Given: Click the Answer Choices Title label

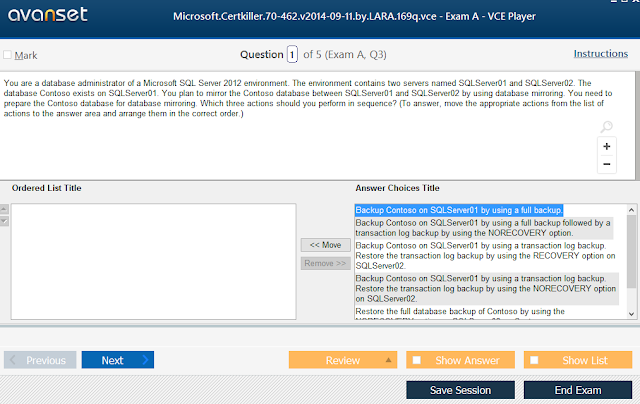Looking at the screenshot, I should 397,188.
